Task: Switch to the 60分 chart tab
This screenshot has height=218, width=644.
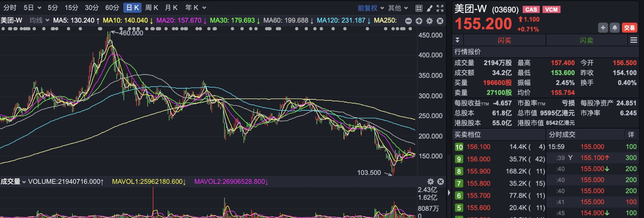Action: click(112, 8)
